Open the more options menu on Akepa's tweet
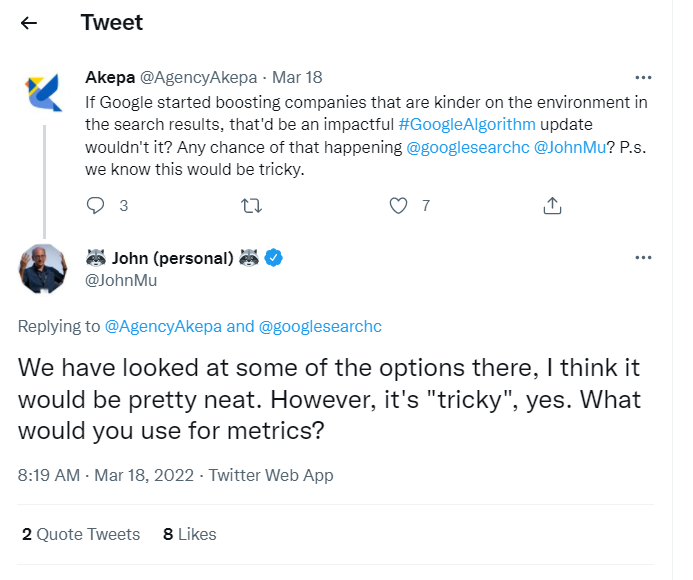Image resolution: width=693 pixels, height=580 pixels. pyautogui.click(x=643, y=78)
